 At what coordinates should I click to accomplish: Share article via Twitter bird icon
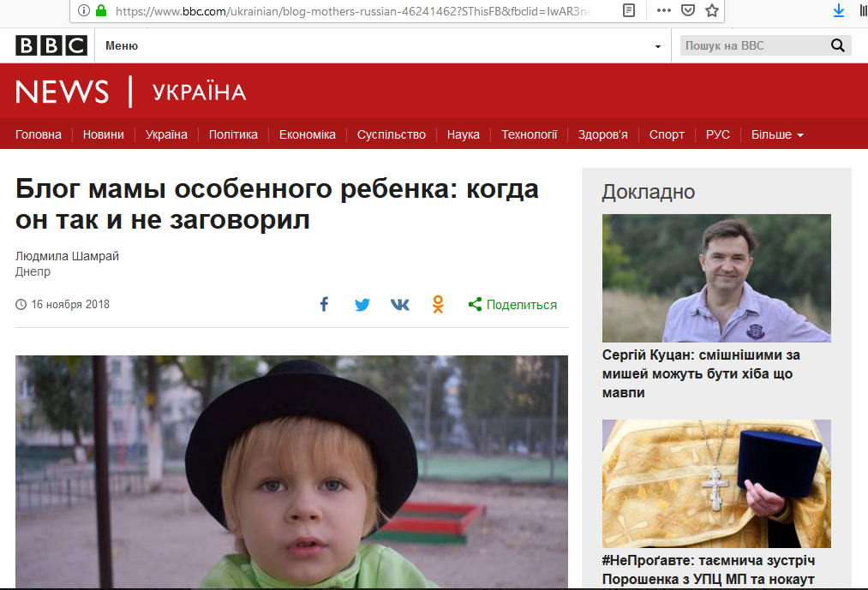coord(362,304)
